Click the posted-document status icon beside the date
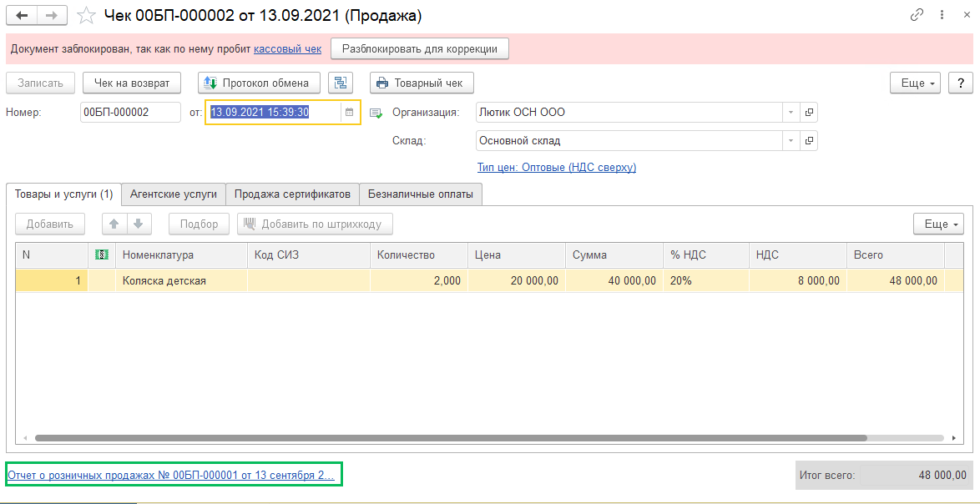Image resolution: width=980 pixels, height=504 pixels. pyautogui.click(x=376, y=113)
